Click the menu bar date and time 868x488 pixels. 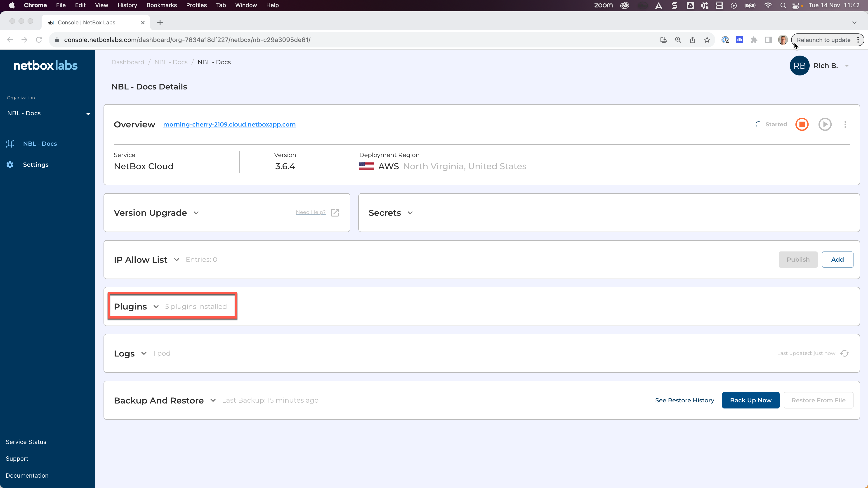834,5
